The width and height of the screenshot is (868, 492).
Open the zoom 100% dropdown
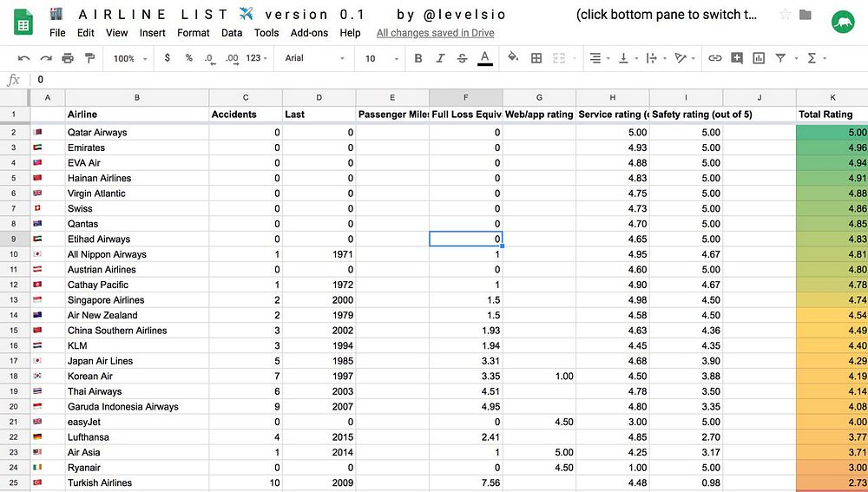130,58
